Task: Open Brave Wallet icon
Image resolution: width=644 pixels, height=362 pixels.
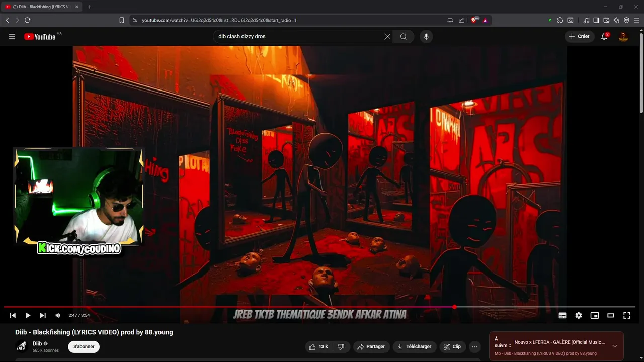Action: pyautogui.click(x=606, y=20)
